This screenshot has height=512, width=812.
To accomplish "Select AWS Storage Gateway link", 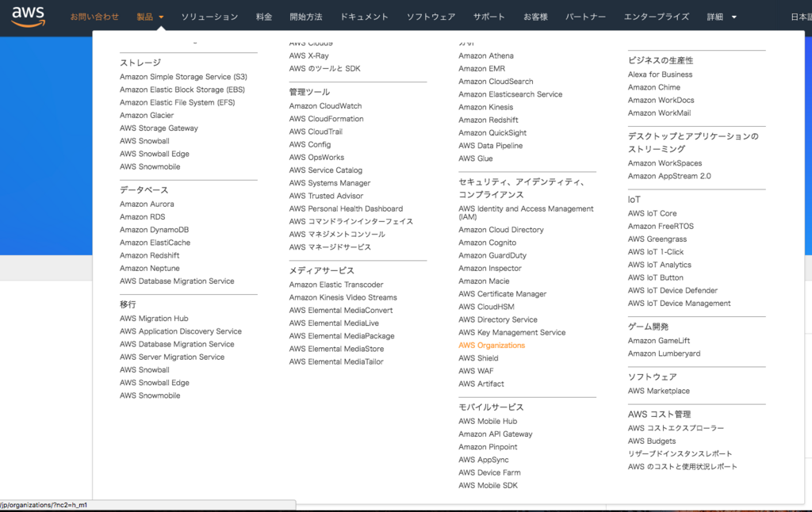I will point(159,128).
